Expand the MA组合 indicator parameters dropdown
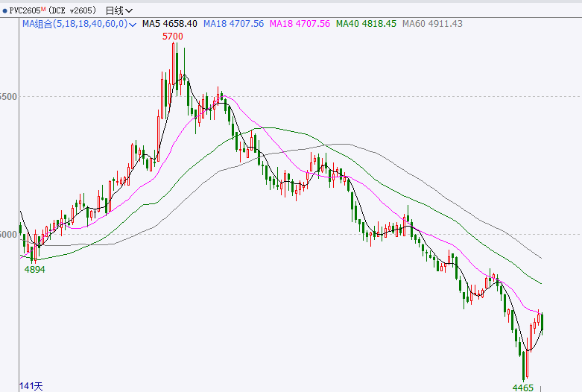 [x=133, y=24]
